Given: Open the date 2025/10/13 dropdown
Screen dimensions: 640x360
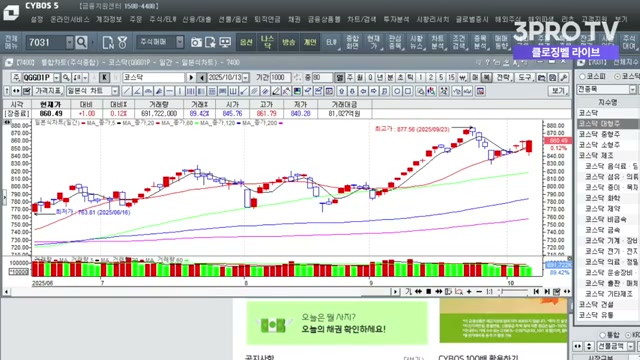Looking at the screenshot, I should coord(245,78).
